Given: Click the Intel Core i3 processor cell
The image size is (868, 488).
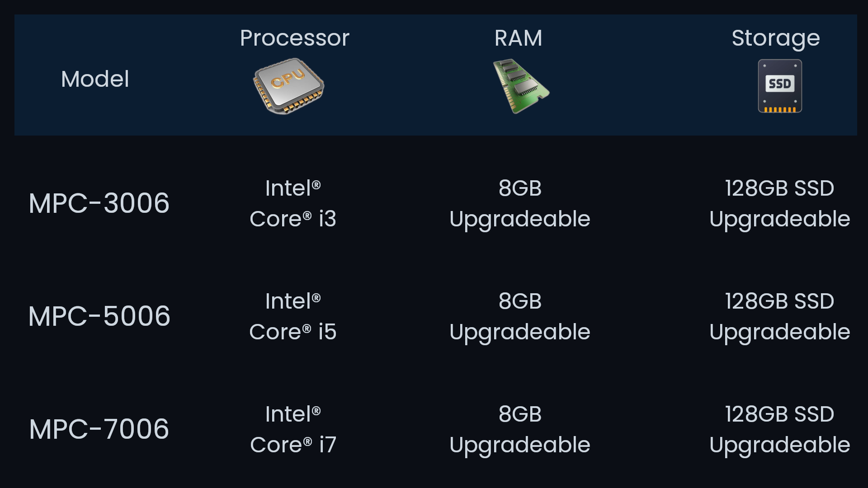Looking at the screenshot, I should 293,203.
